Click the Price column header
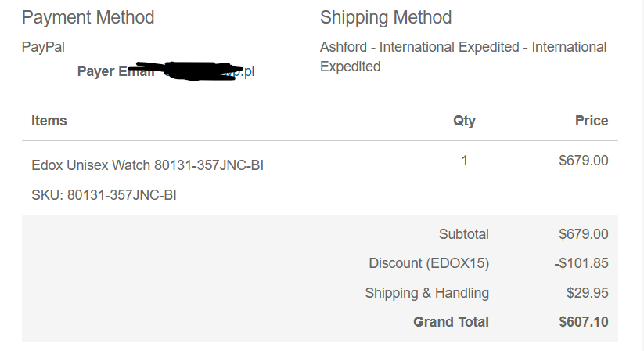Screen dimensions: 644x351 click(x=591, y=121)
